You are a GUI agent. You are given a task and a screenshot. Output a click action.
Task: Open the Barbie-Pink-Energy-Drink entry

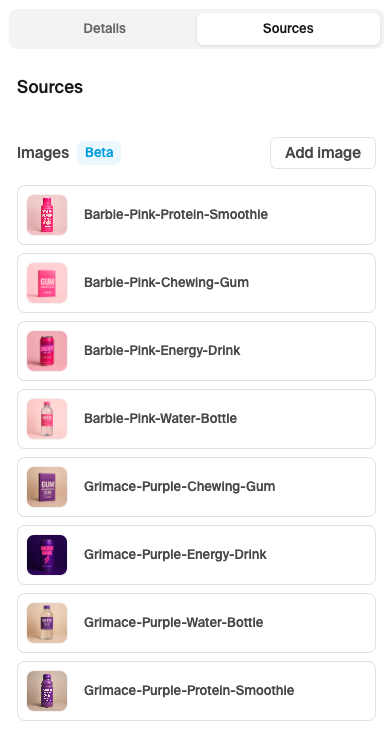196,351
